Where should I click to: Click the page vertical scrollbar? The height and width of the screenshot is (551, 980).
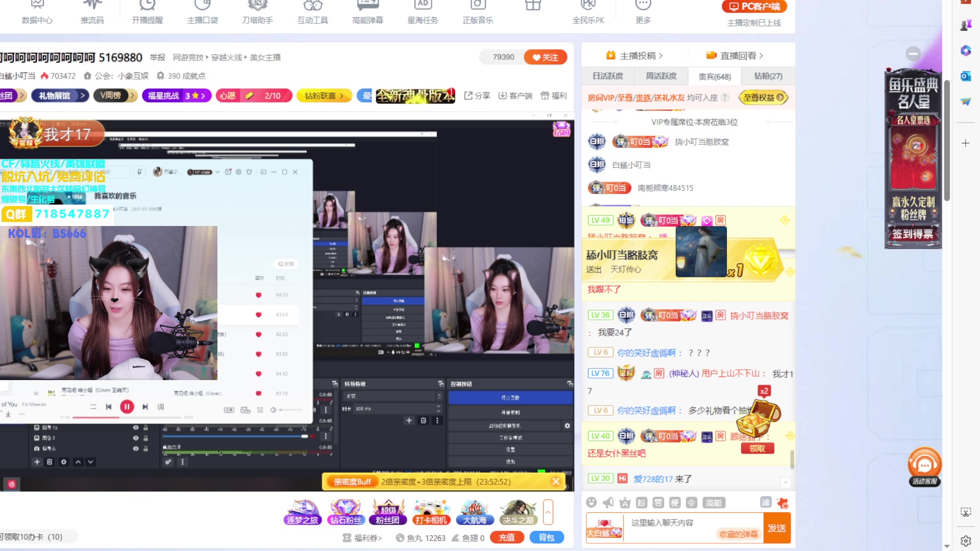[947, 140]
